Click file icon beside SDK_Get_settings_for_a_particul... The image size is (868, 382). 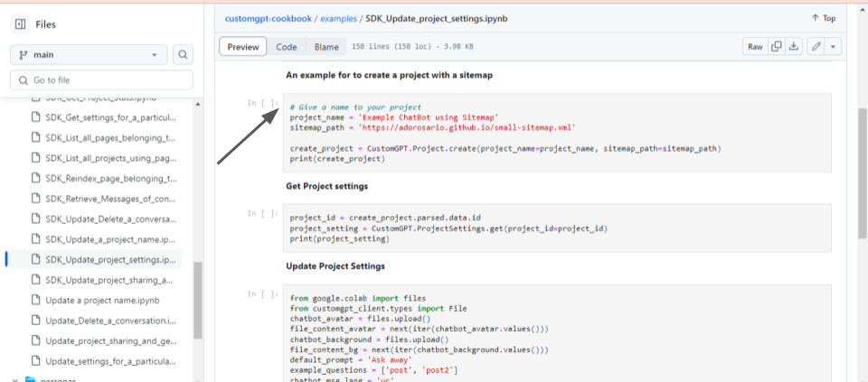(36, 117)
